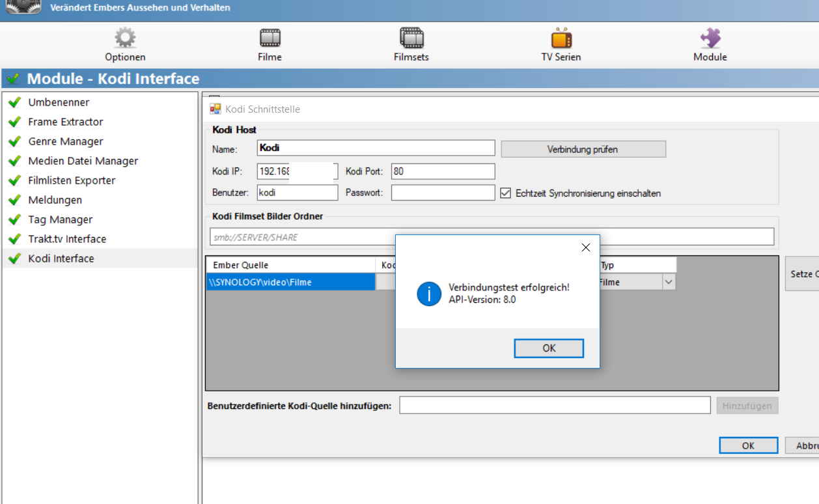819x504 pixels.
Task: Open the Filmsets settings section
Action: pos(411,44)
